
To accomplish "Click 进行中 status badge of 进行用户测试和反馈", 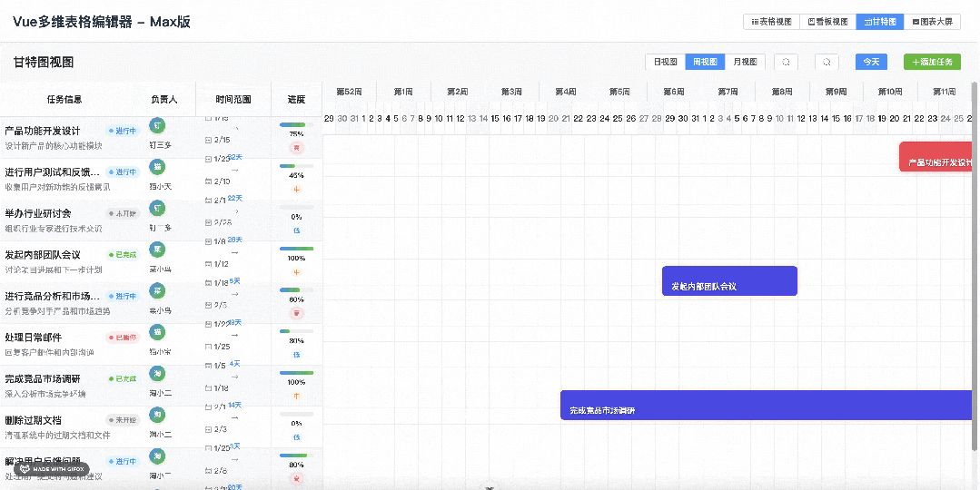I will 123,172.
